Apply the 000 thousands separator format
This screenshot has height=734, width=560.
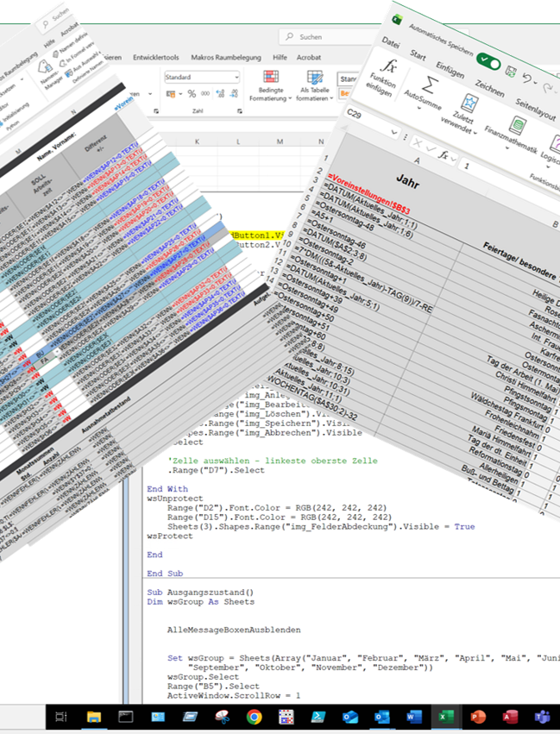[205, 94]
